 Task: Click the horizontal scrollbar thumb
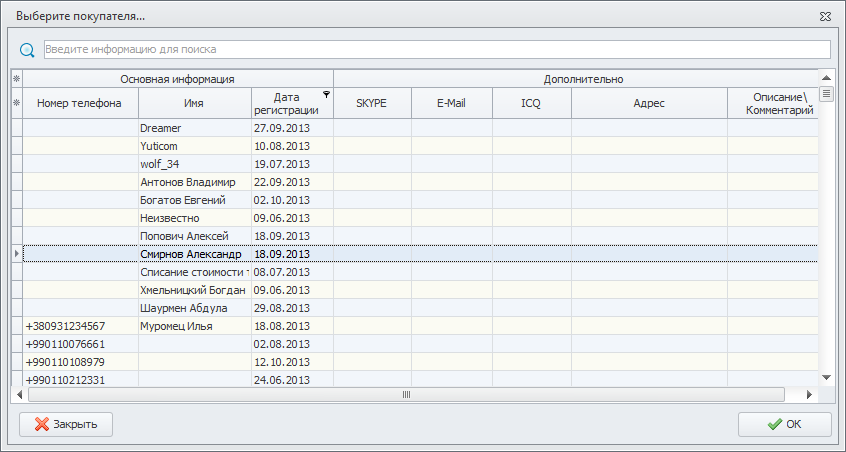click(x=407, y=394)
